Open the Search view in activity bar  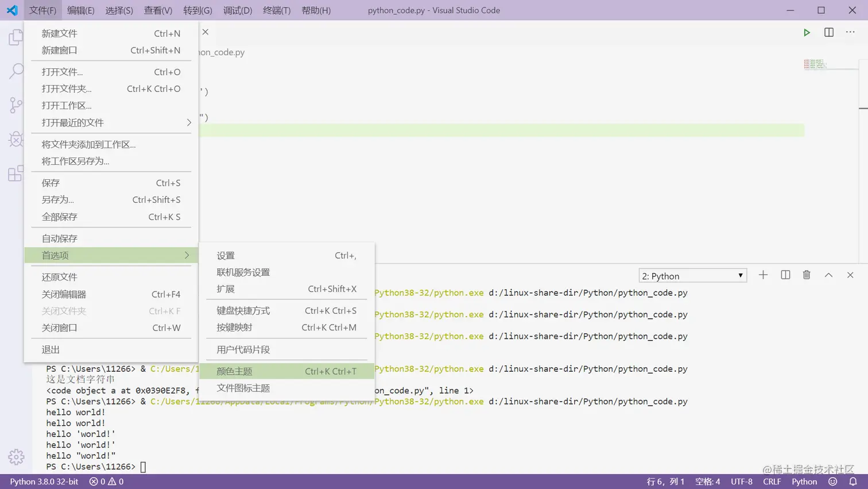tap(16, 71)
